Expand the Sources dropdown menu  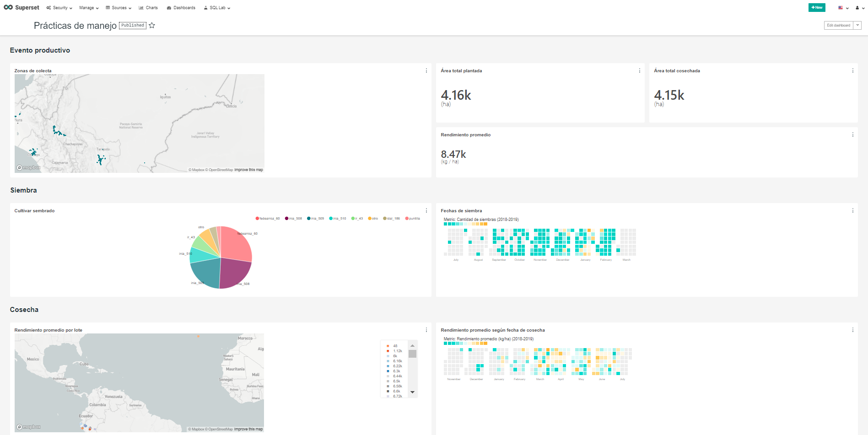click(x=119, y=8)
